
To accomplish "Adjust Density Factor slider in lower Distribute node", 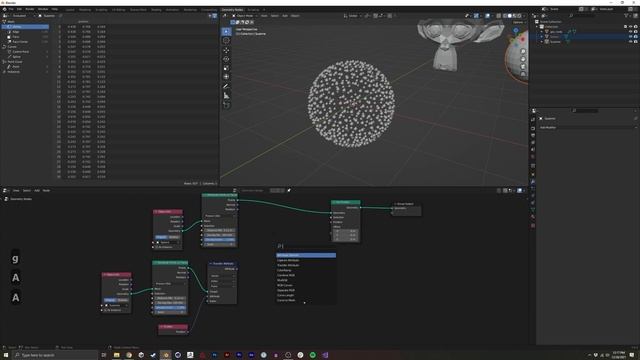I will [170, 307].
